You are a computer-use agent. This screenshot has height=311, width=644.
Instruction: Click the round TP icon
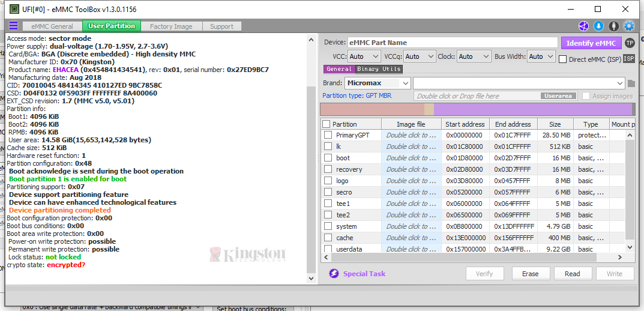click(x=630, y=43)
